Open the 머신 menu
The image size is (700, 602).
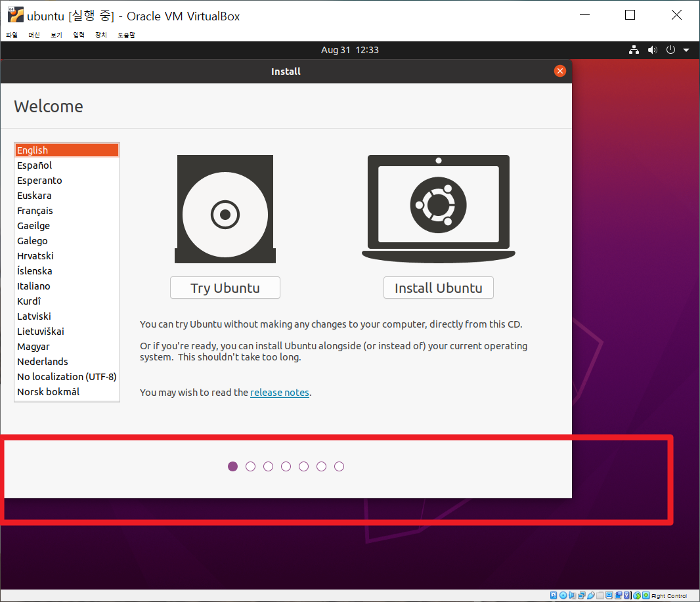coord(34,35)
